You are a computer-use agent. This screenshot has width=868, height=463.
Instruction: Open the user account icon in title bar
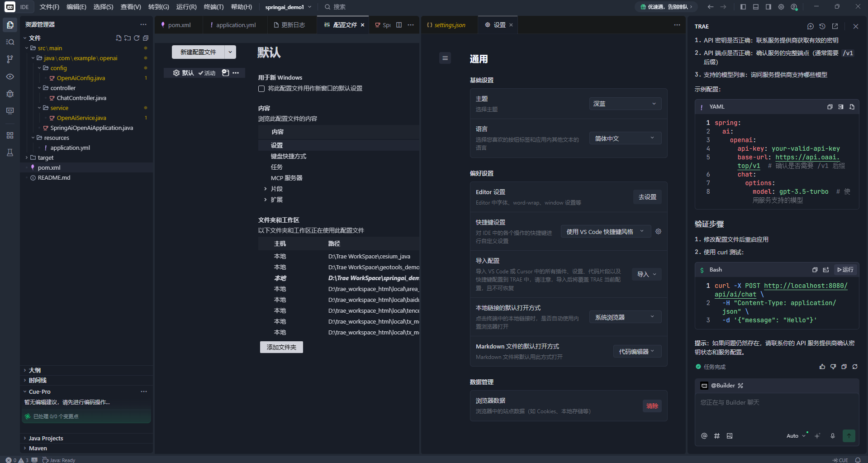point(794,7)
